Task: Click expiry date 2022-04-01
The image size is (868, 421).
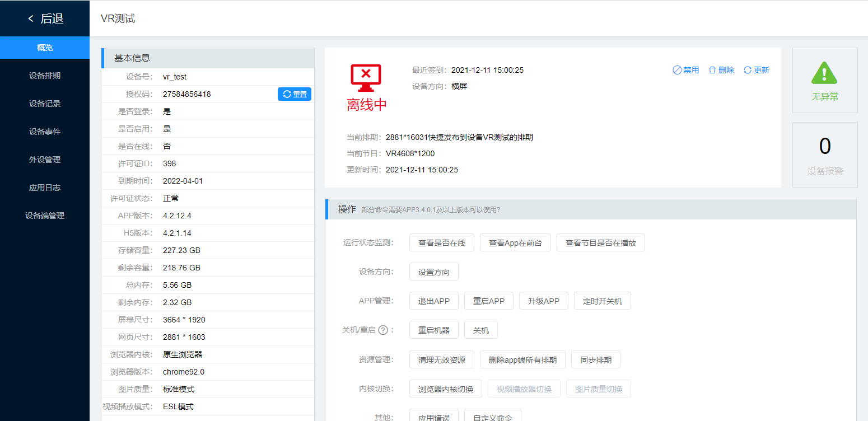Action: pos(183,181)
